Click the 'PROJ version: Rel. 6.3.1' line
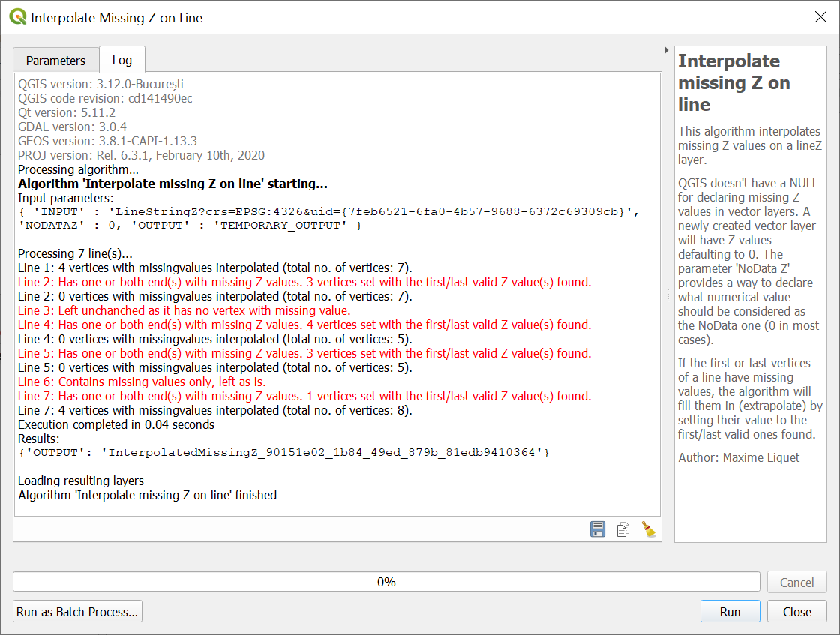This screenshot has height=635, width=840. (142, 155)
